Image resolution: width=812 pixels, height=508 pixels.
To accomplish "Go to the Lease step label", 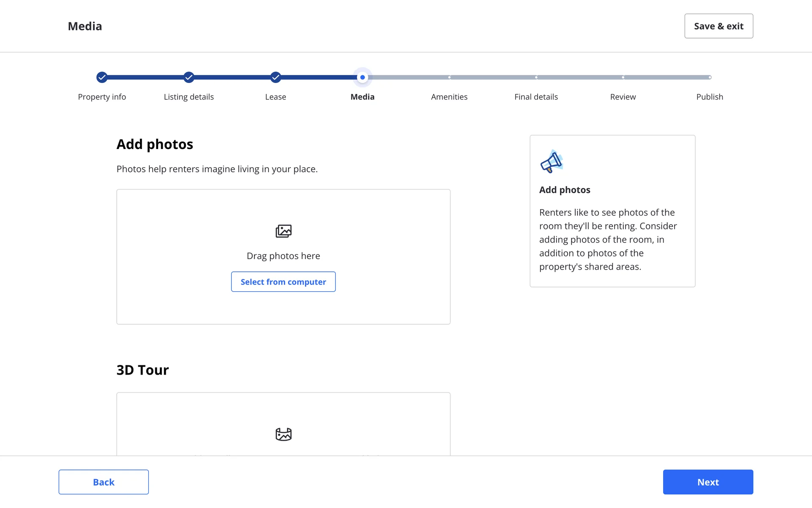I will (x=276, y=97).
